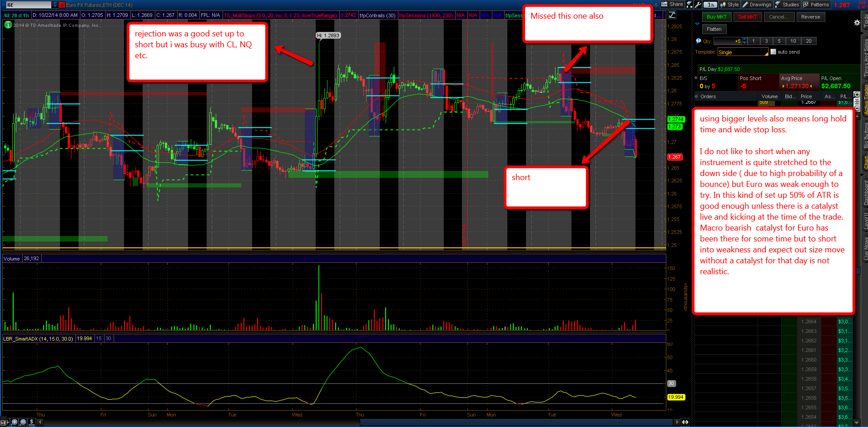Click the Cancel... orders button
This screenshot has height=427, width=868.
[x=779, y=17]
